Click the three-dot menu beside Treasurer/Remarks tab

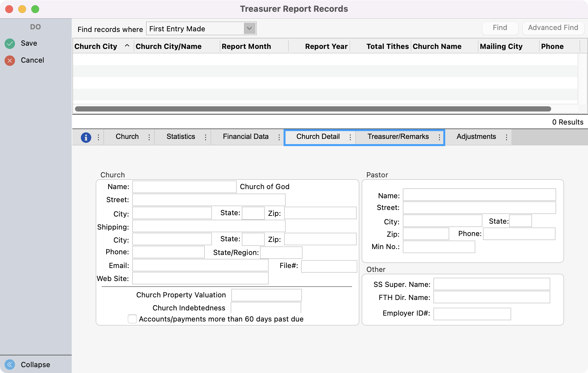pyautogui.click(x=439, y=137)
